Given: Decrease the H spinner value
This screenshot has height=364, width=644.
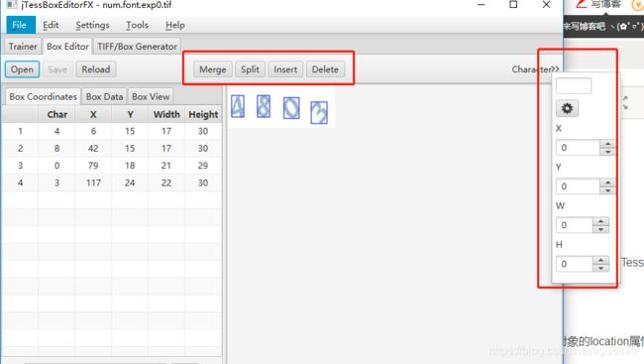Looking at the screenshot, I should pyautogui.click(x=600, y=268).
